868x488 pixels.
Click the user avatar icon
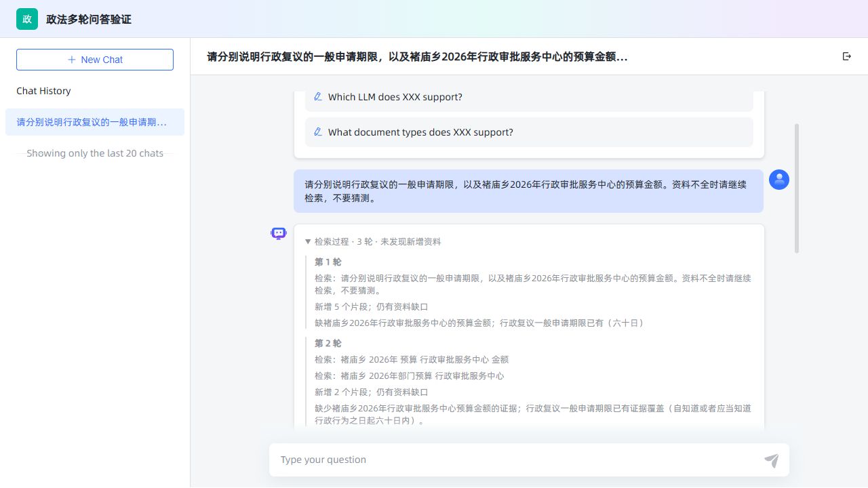tap(779, 180)
